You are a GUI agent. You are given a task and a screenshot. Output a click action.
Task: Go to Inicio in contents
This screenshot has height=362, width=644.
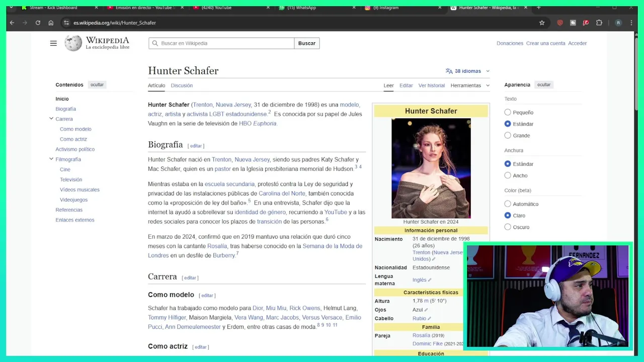[x=62, y=99]
